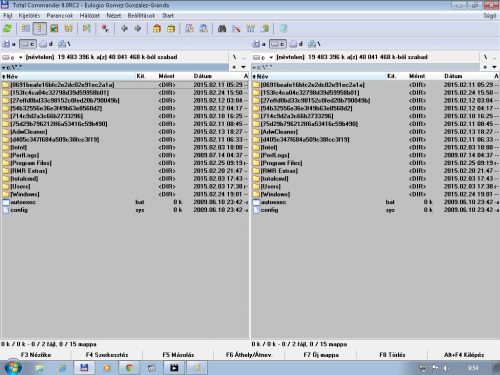Expand the left panel drive dropdown
Viewport: 500px width, 375px height.
[x=20, y=57]
